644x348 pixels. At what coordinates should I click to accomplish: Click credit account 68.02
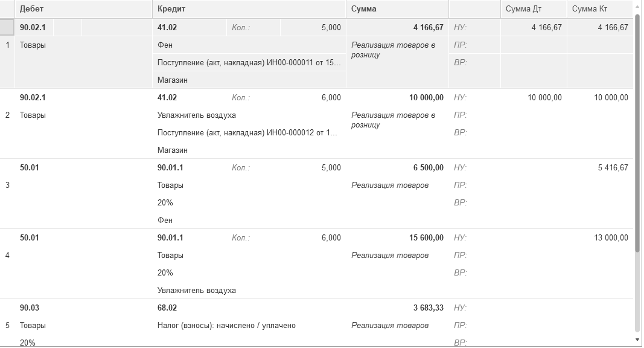pyautogui.click(x=167, y=308)
